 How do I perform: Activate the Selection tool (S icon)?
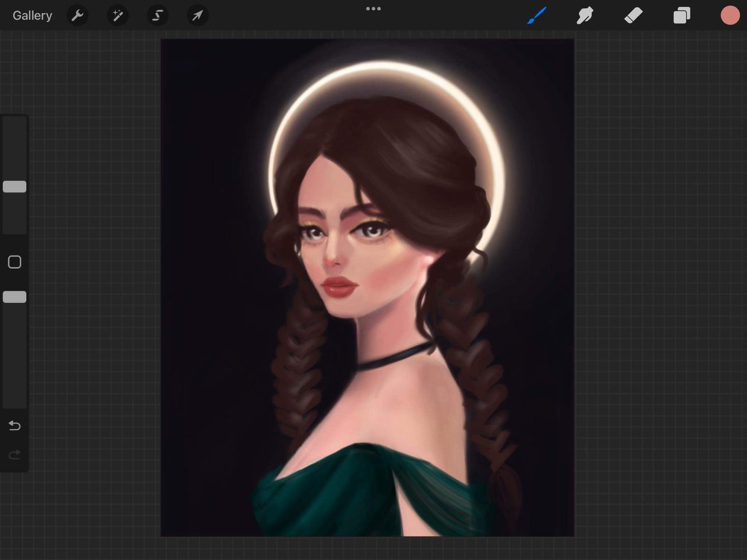pos(157,16)
